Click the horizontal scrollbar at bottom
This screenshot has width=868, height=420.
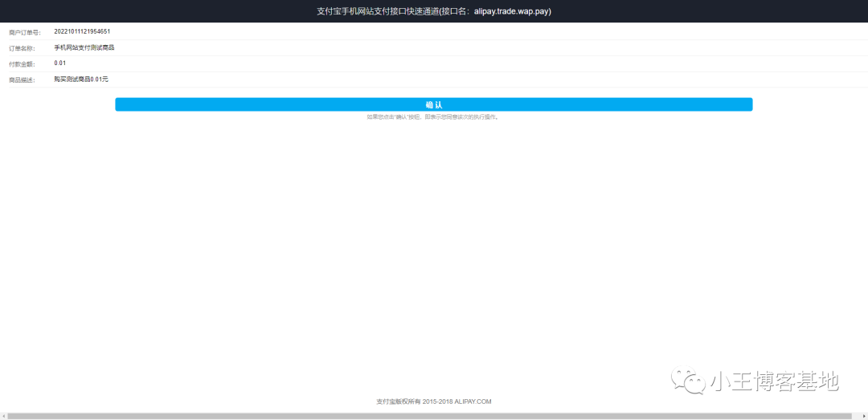[x=429, y=415]
